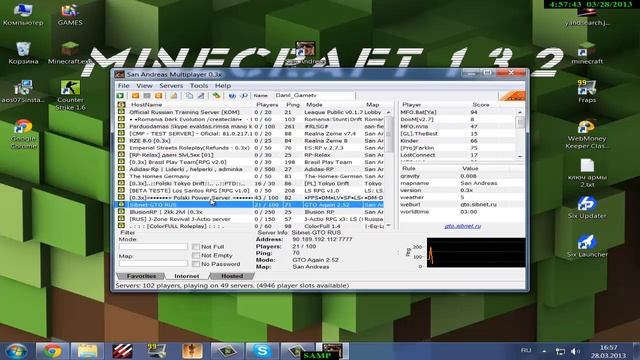Open the View menu
The height and width of the screenshot is (360, 640).
(144, 86)
